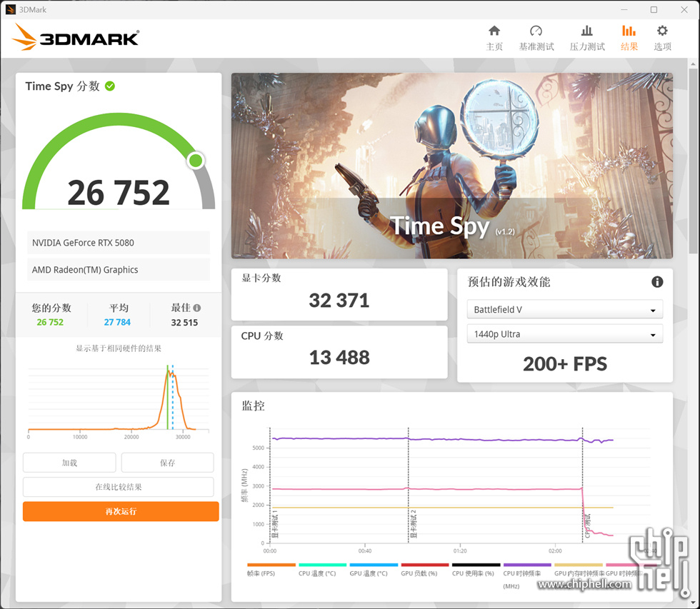Click the 3DMark app icon in title bar

click(x=10, y=9)
